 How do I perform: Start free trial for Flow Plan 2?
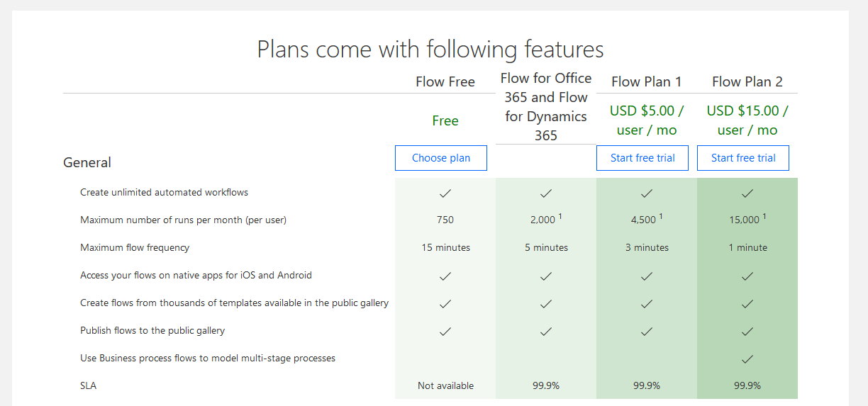743,158
